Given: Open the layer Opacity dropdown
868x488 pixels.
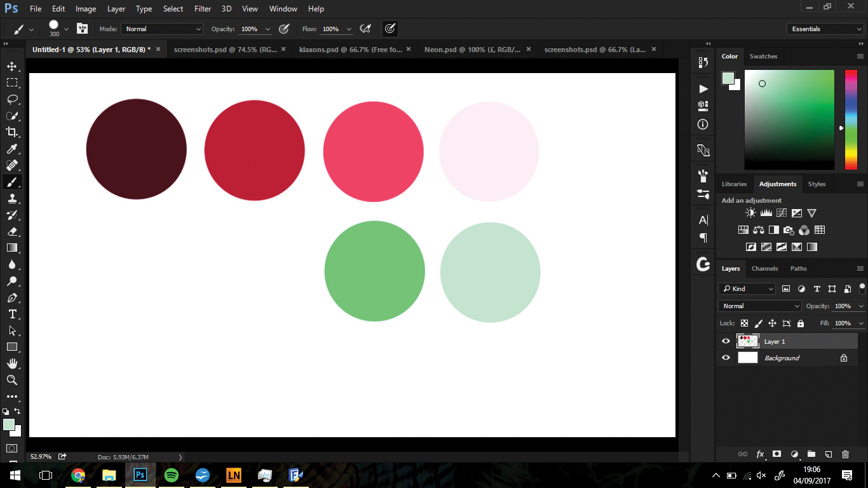Looking at the screenshot, I should coord(861,306).
